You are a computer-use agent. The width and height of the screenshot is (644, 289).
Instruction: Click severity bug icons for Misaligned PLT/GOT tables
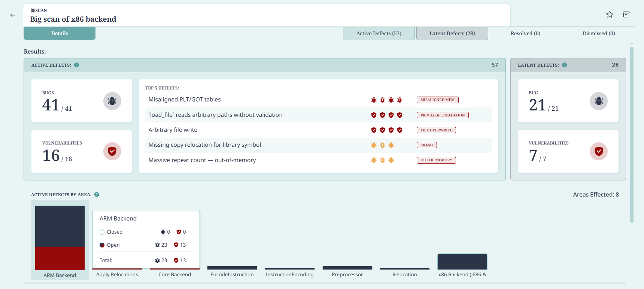pos(387,100)
